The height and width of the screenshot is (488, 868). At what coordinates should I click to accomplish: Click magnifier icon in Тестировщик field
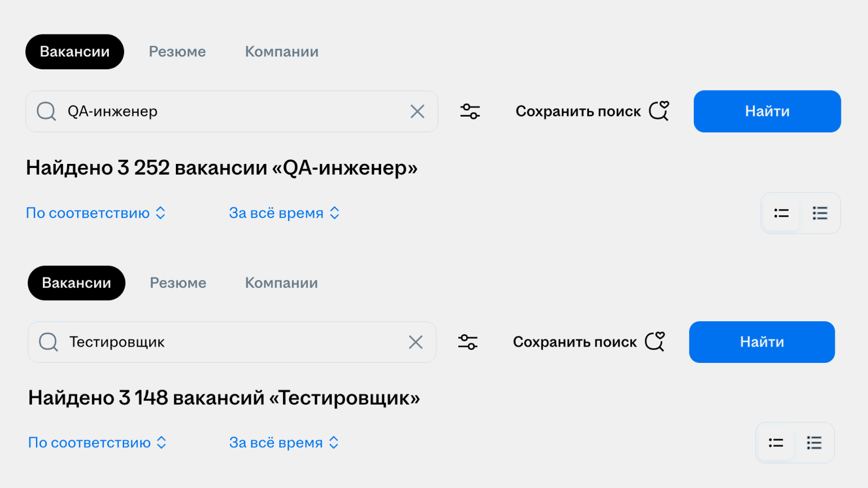click(48, 342)
